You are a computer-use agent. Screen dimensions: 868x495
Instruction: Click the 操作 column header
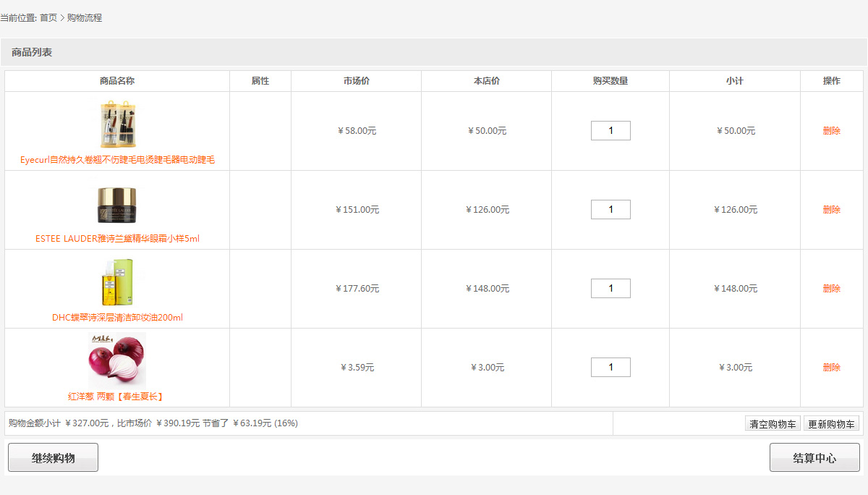click(832, 81)
